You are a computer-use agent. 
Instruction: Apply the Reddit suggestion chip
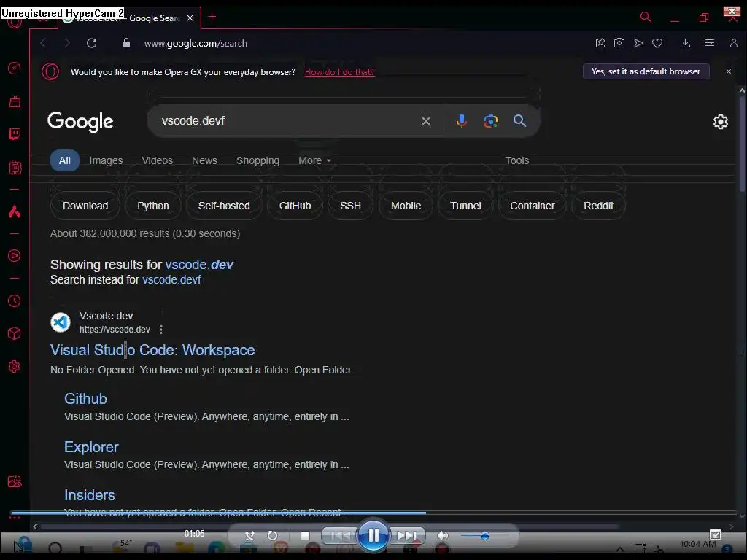pyautogui.click(x=598, y=206)
